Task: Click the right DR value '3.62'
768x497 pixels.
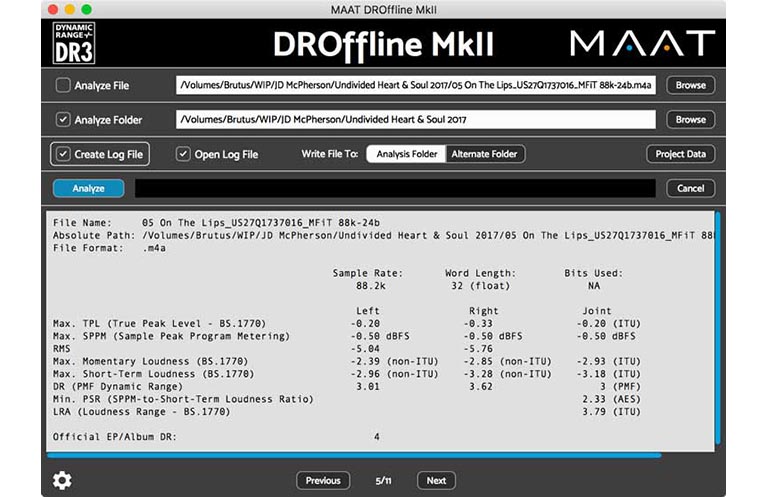Action: (x=481, y=387)
